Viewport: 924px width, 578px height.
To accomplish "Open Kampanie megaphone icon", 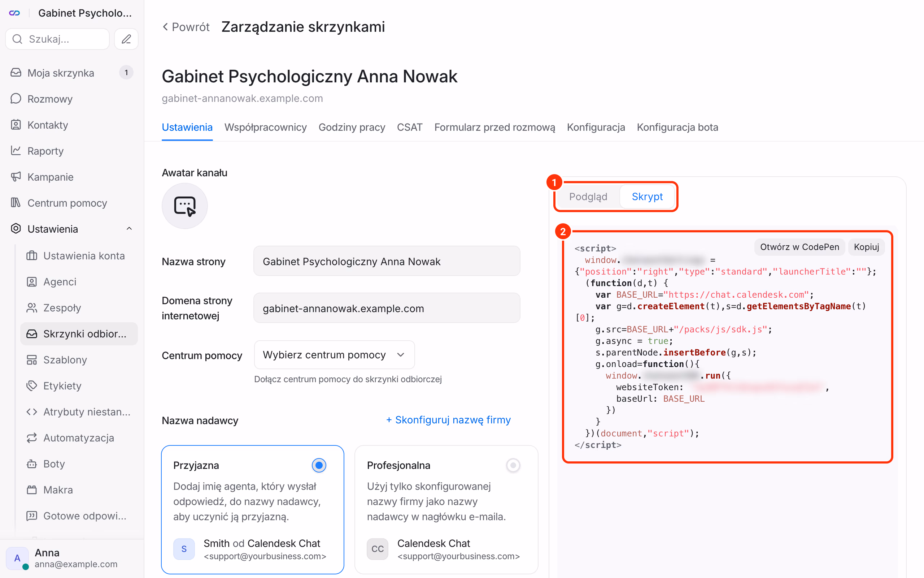I will pos(16,177).
